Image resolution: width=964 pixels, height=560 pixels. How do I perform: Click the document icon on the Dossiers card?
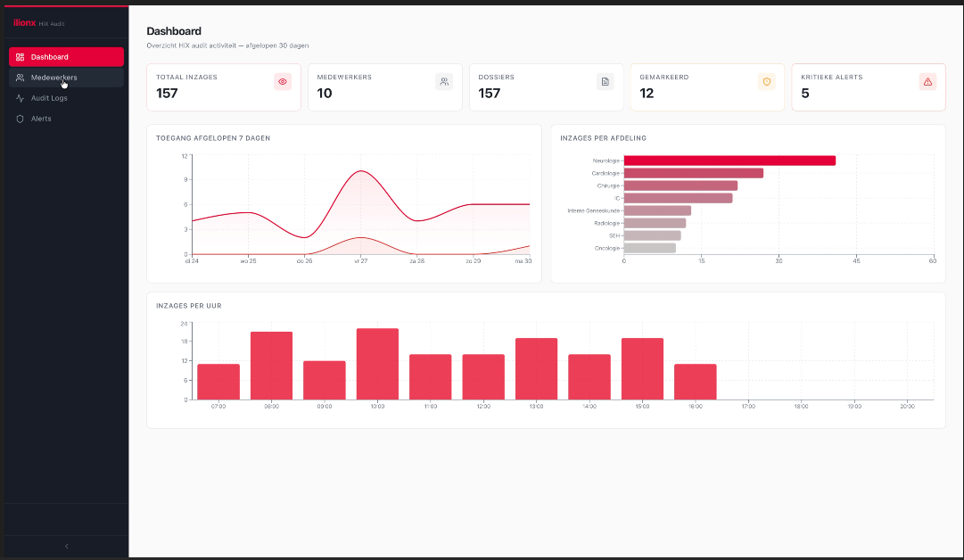click(x=605, y=81)
